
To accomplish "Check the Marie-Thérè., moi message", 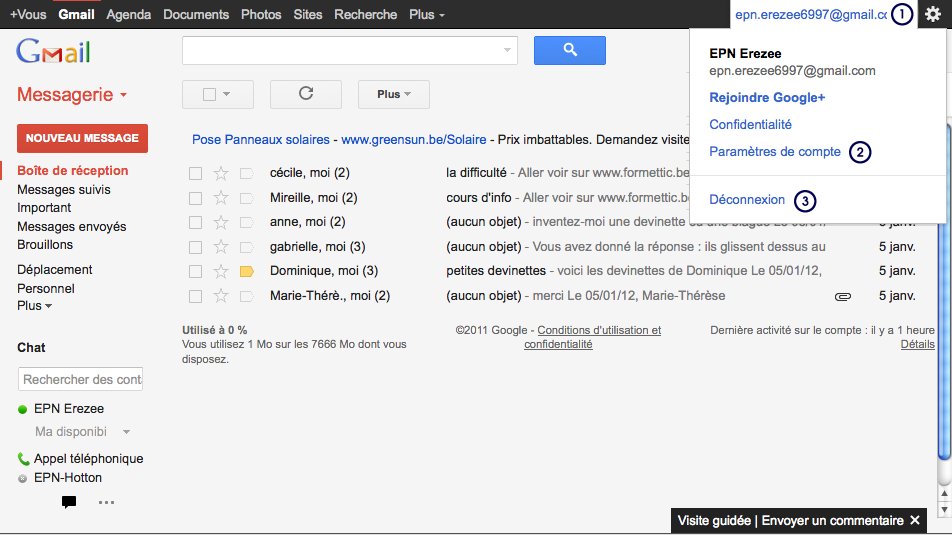I will (196, 296).
